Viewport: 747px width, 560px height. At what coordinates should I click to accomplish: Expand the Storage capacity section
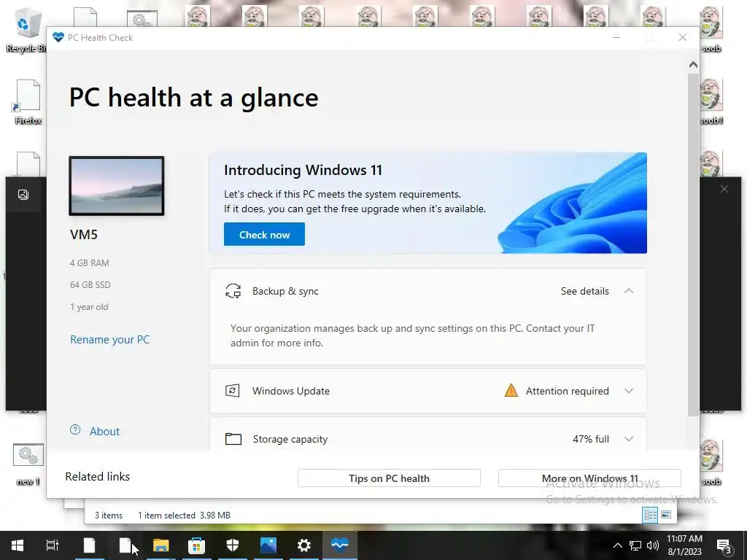pyautogui.click(x=629, y=438)
